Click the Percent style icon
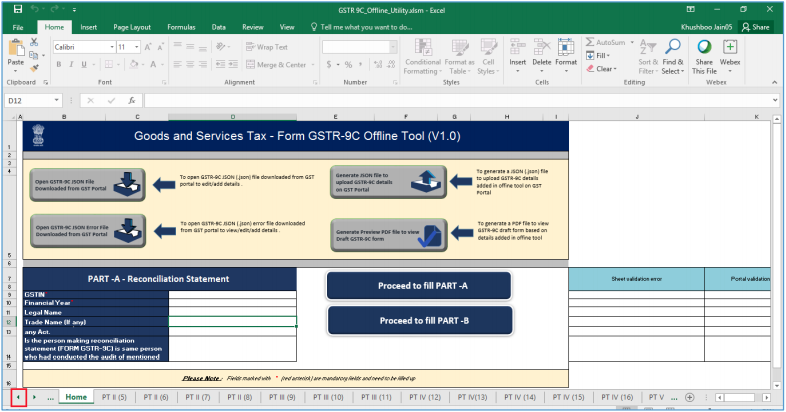 (x=348, y=65)
